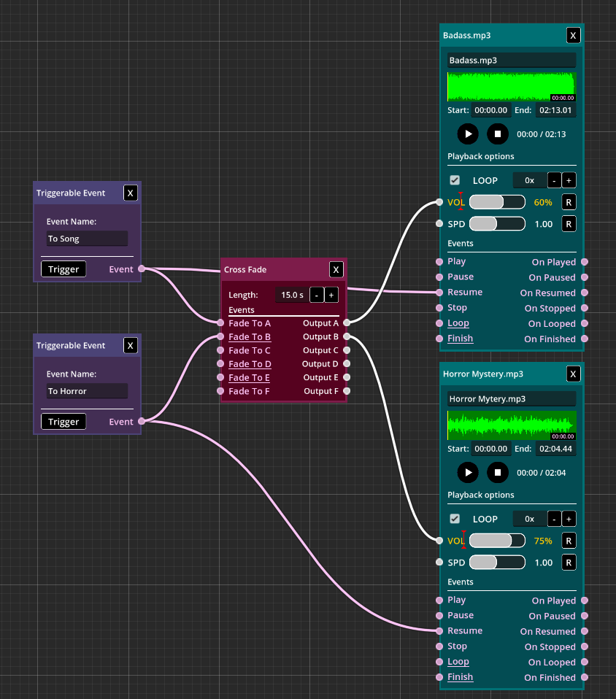
Task: Decrease Cross Fade length with minus button
Action: tap(317, 295)
